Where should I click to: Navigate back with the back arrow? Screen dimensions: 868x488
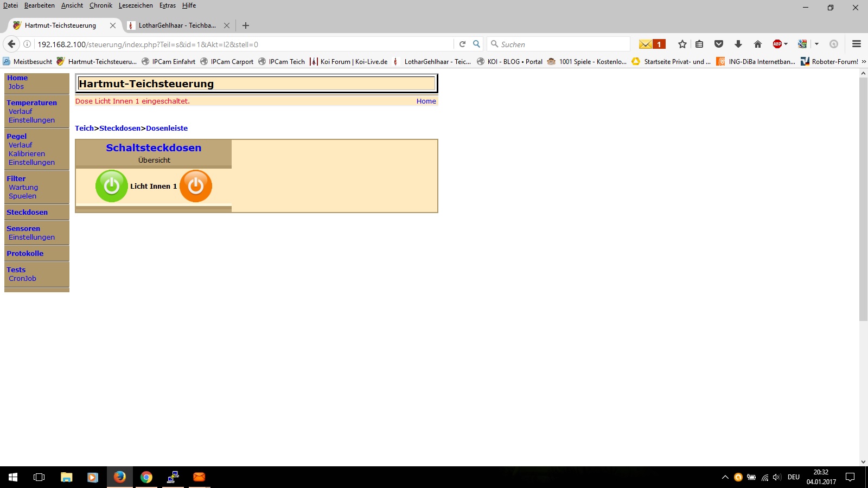coord(11,44)
